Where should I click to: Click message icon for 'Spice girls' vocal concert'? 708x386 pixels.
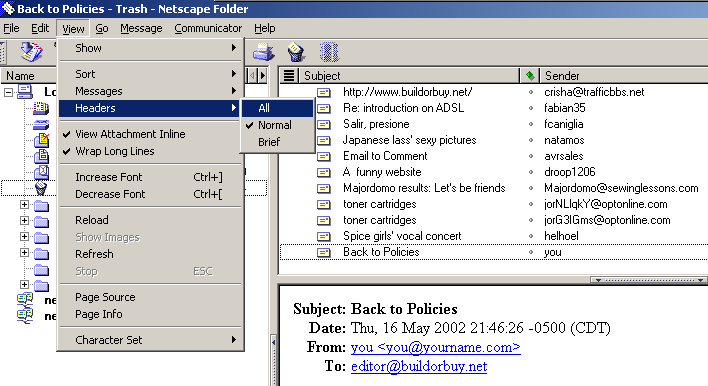click(x=324, y=236)
